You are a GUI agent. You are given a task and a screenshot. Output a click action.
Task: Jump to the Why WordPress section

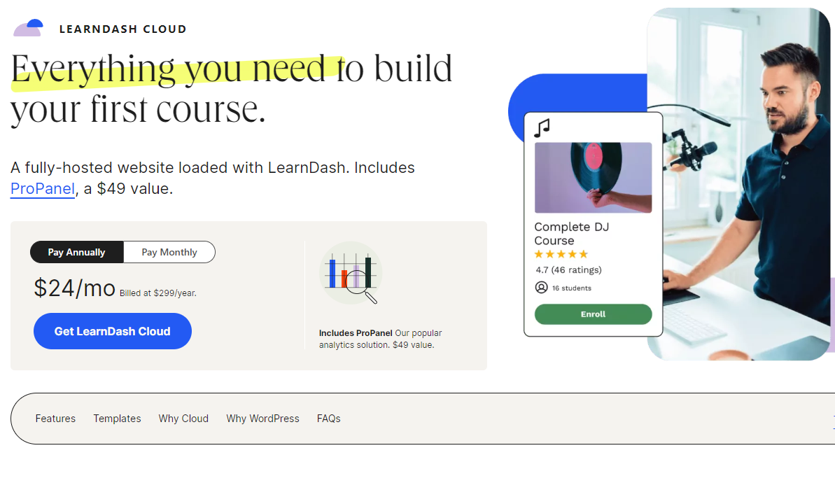(262, 419)
